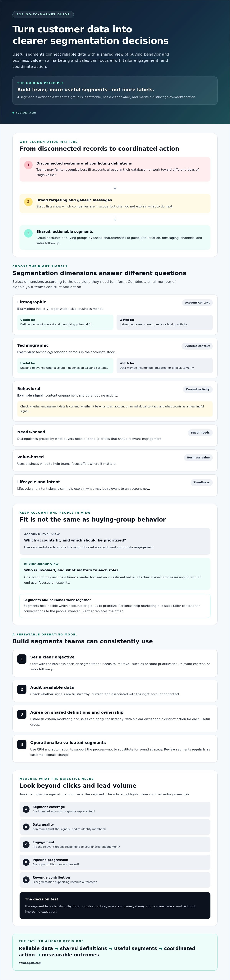Click the Decision test dark card

coord(115,906)
